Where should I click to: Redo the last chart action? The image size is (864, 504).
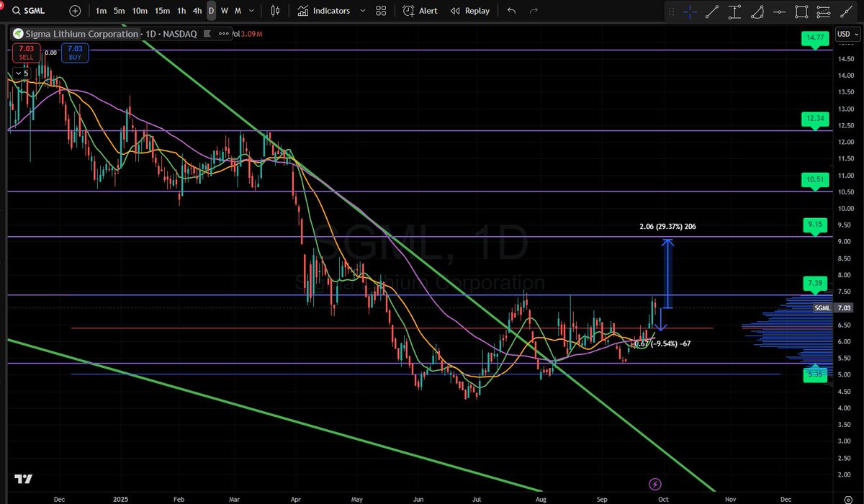534,11
